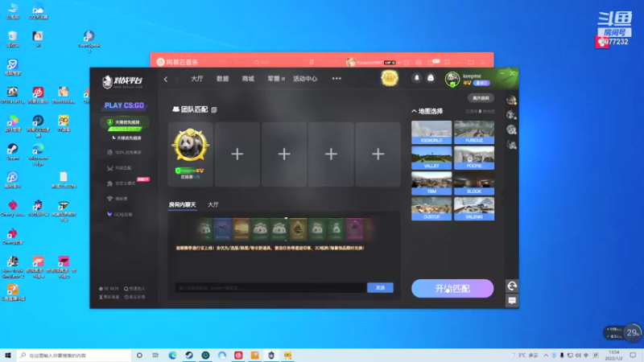The width and height of the screenshot is (644, 362).
Task: Click the glowing gold badge in top bar
Action: point(390,78)
